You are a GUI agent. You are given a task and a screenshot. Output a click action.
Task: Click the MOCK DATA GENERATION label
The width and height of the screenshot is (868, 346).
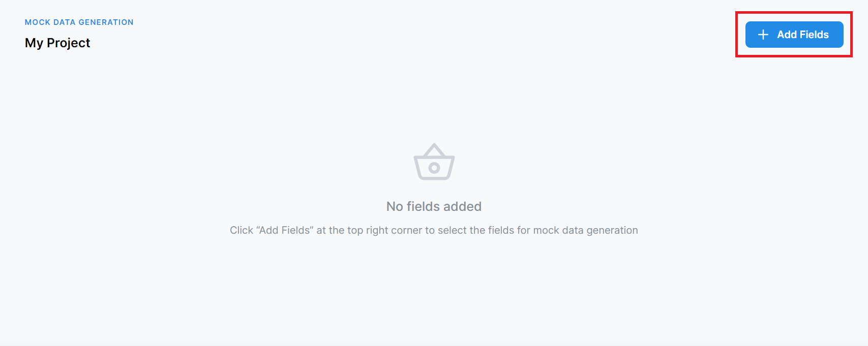coord(79,22)
